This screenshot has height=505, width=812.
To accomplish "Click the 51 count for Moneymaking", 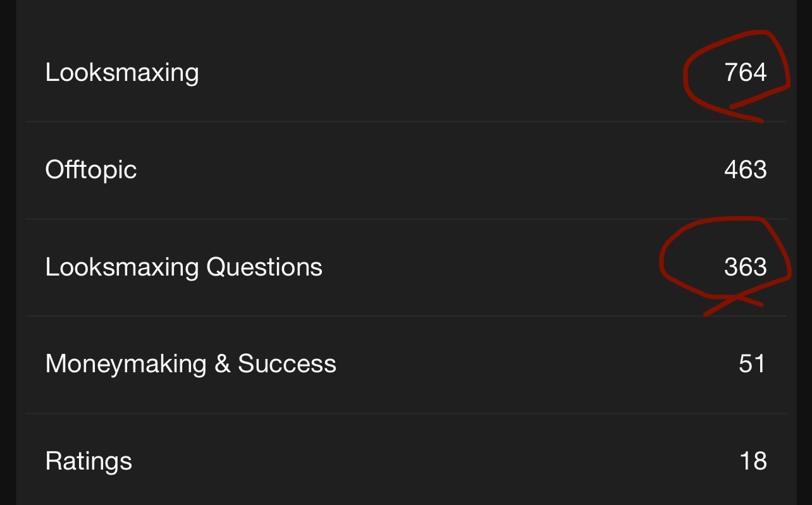I will [x=752, y=364].
